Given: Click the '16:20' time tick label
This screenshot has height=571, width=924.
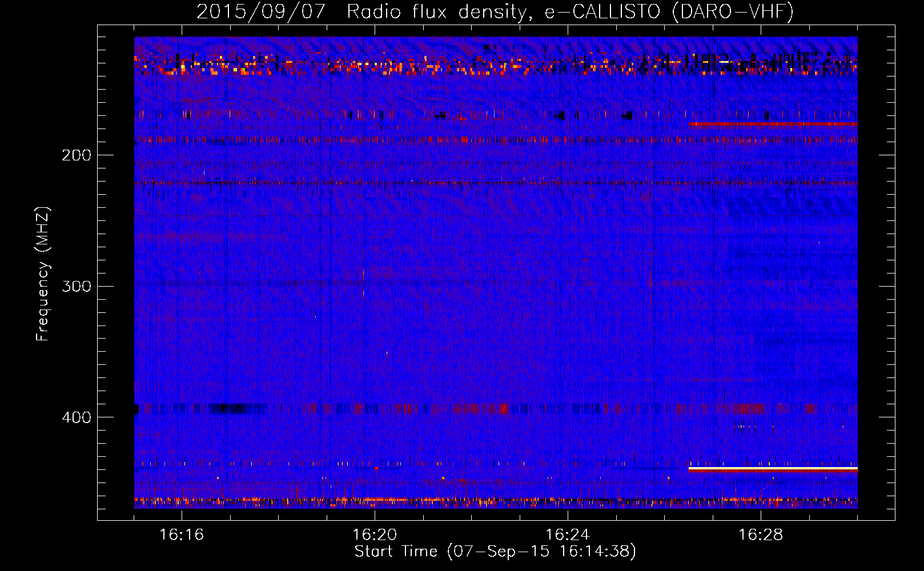Looking at the screenshot, I should pos(375,535).
